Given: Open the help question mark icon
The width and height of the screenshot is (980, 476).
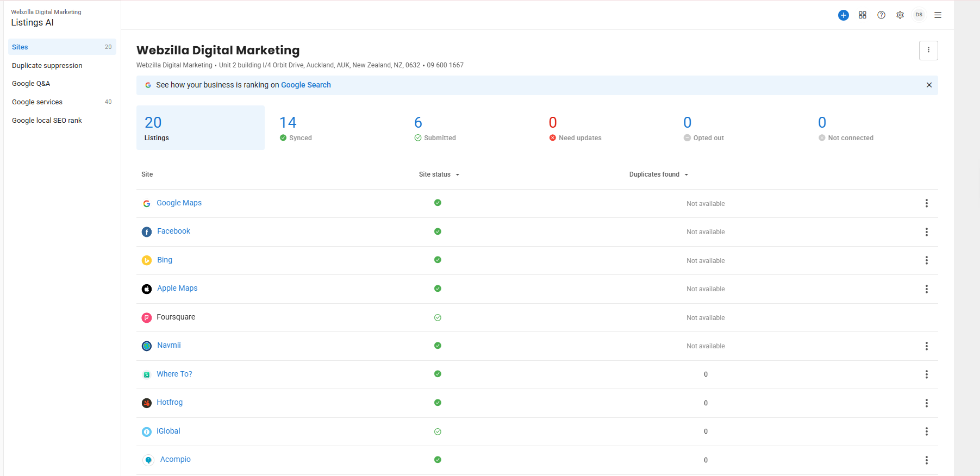Looking at the screenshot, I should click(881, 15).
